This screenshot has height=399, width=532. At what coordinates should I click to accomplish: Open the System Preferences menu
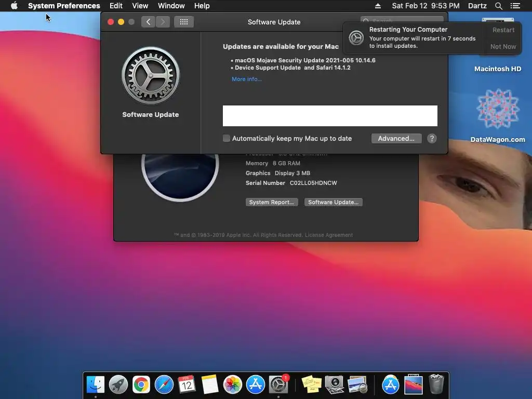tap(64, 6)
